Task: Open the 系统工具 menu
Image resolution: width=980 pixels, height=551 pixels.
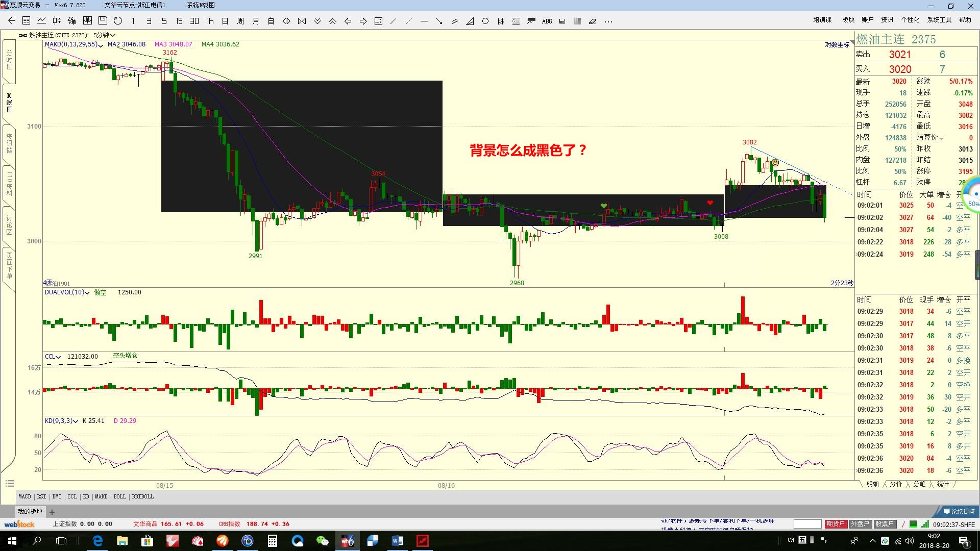Action: click(x=939, y=20)
